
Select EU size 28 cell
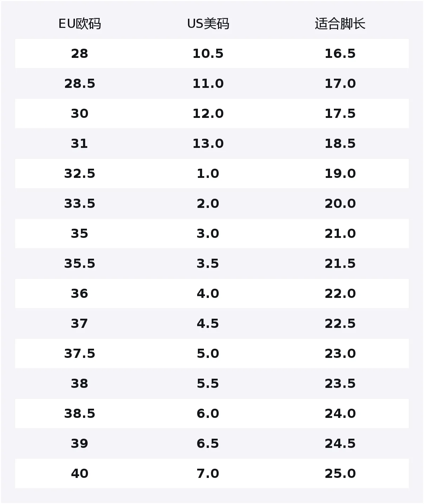[79, 54]
